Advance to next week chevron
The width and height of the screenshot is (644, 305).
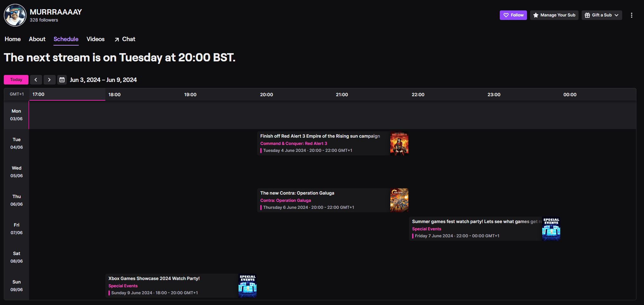coord(49,80)
